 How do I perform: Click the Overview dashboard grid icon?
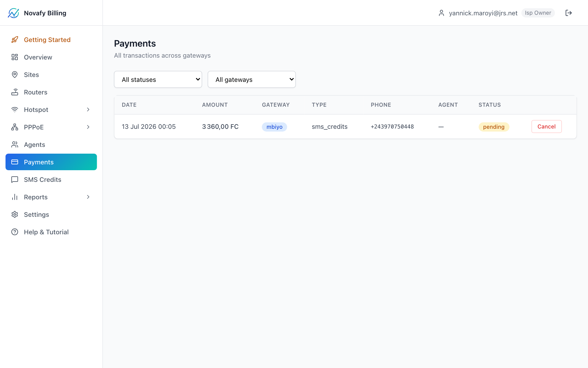coord(15,57)
